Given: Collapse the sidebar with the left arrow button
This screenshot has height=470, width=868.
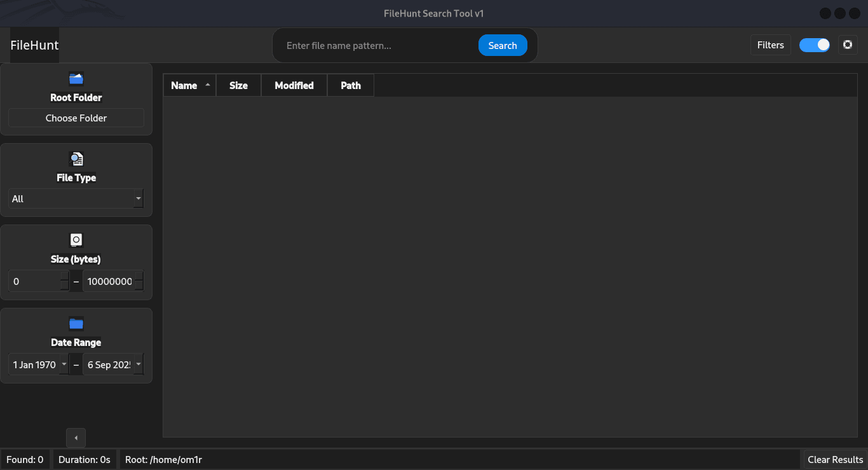Looking at the screenshot, I should pyautogui.click(x=76, y=438).
